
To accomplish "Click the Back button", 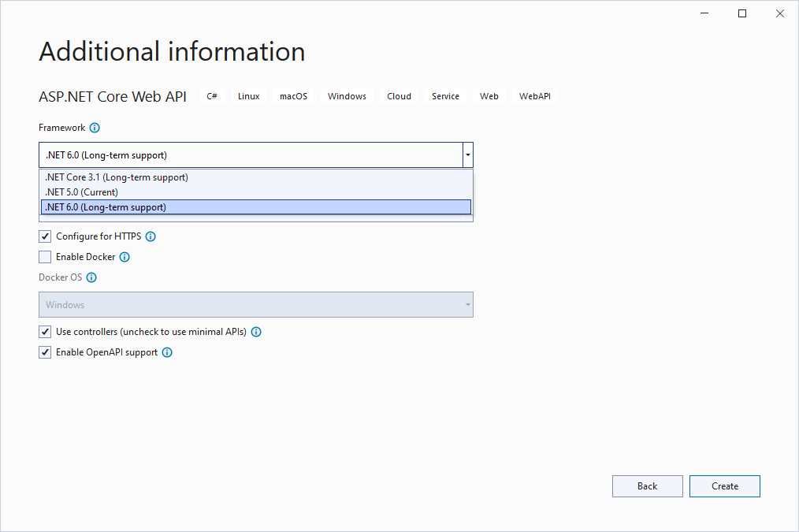I will coord(647,486).
